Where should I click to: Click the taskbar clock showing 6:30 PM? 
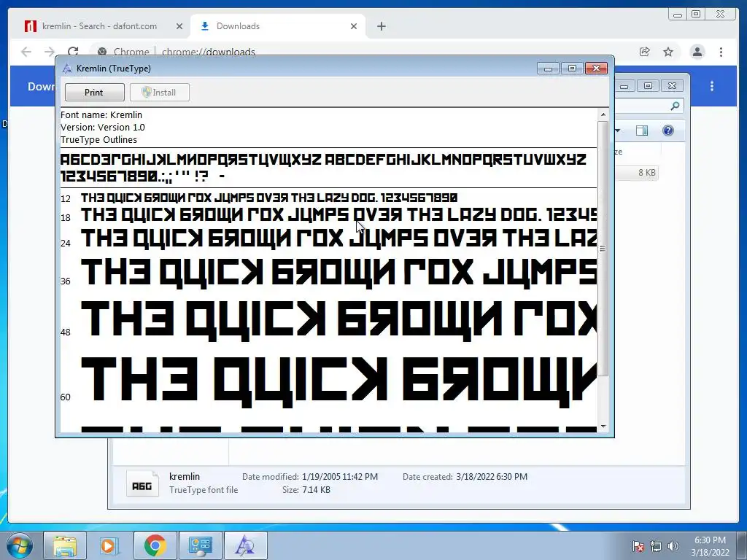(710, 546)
